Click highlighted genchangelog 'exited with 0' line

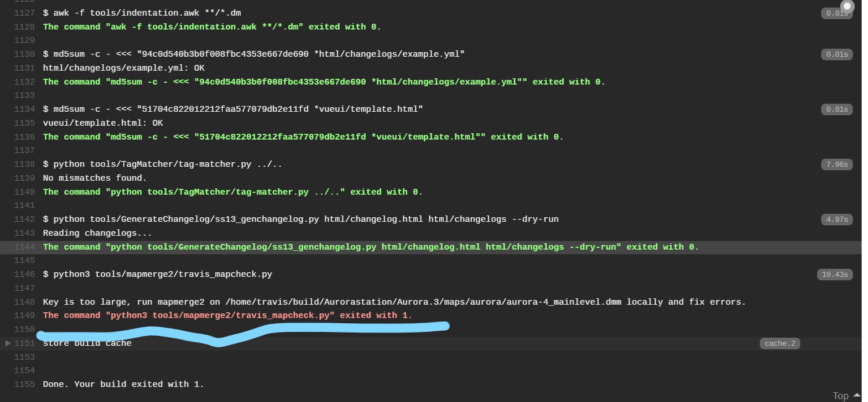371,247
